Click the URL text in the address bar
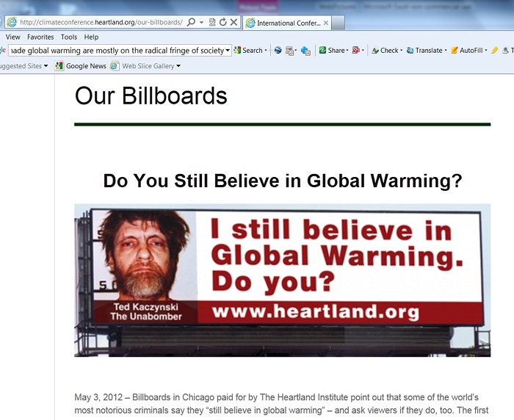 click(x=101, y=22)
